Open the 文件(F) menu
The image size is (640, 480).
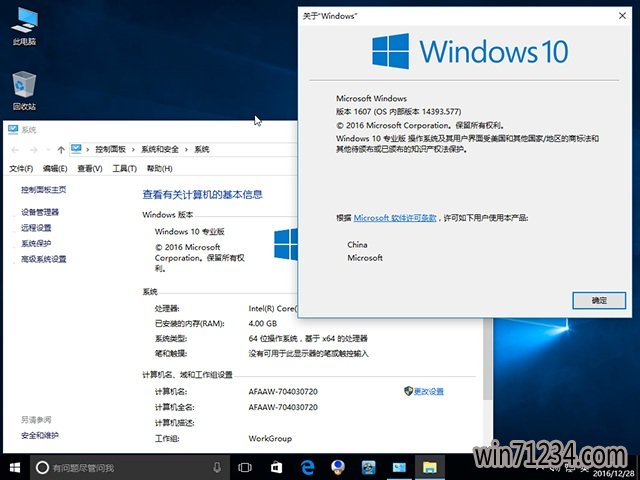(21, 169)
